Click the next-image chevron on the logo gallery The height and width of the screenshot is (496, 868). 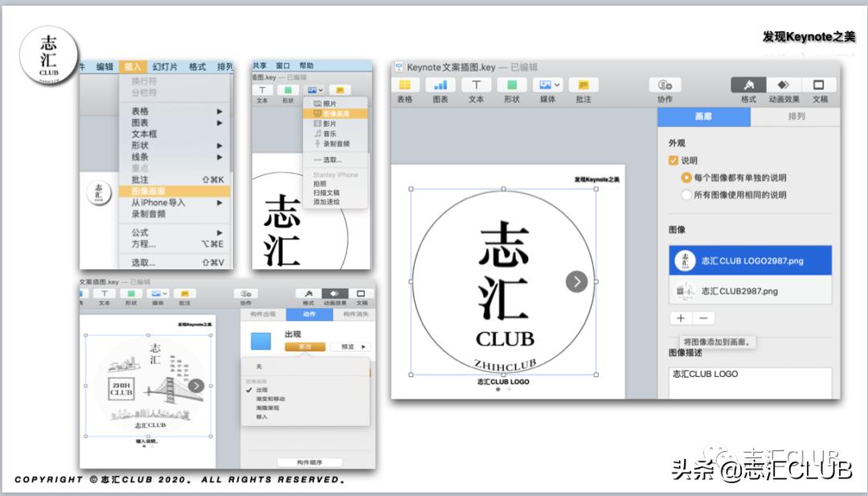(577, 282)
